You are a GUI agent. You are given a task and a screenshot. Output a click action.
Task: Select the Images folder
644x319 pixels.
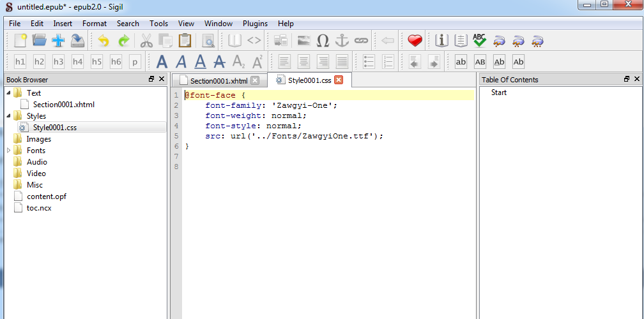(x=38, y=139)
